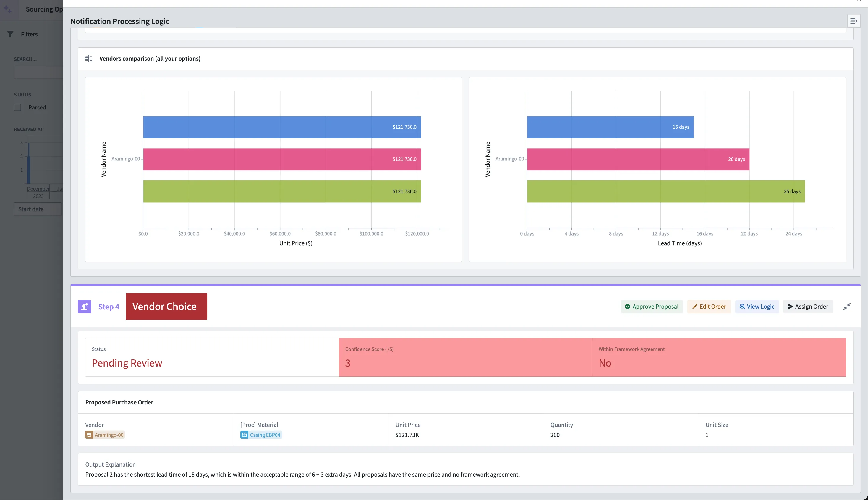Select the blue 15 days lead time bar
This screenshot has height=500, width=868.
[x=610, y=127]
